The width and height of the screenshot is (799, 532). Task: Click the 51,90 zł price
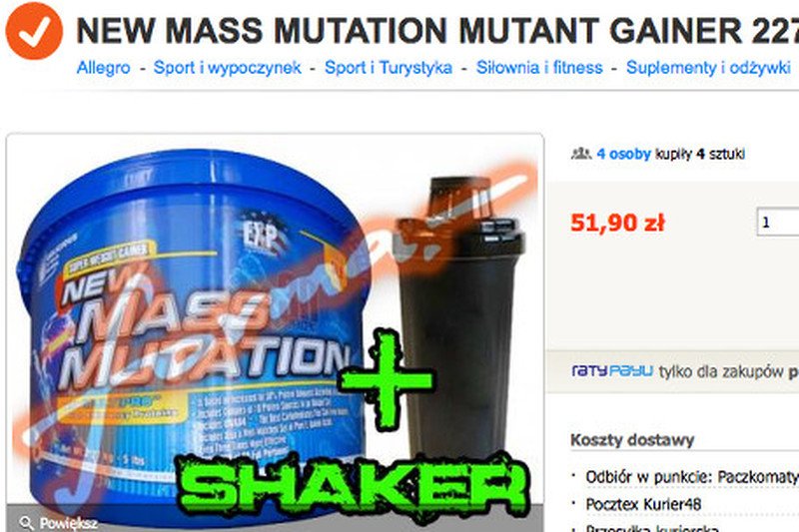617,223
